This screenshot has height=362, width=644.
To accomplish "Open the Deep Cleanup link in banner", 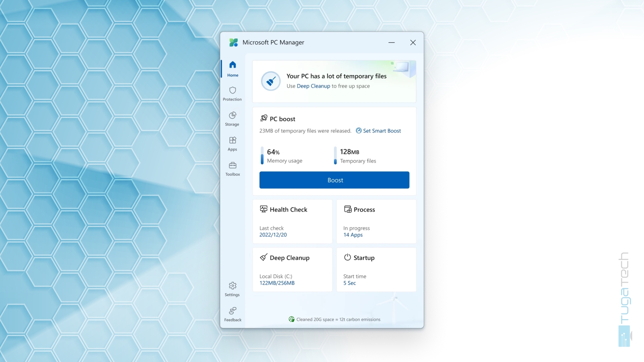I will point(313,86).
